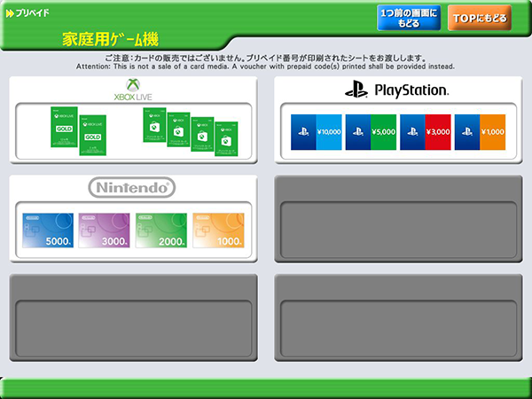Pick the PlayStation ¥5,000 card
Screen dimensions: 532x399
point(371,132)
